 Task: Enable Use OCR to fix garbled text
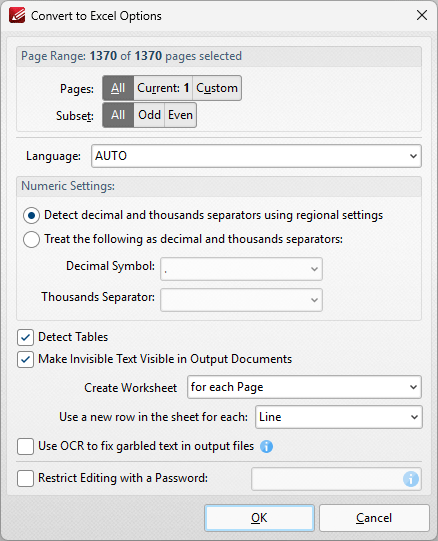point(26,446)
